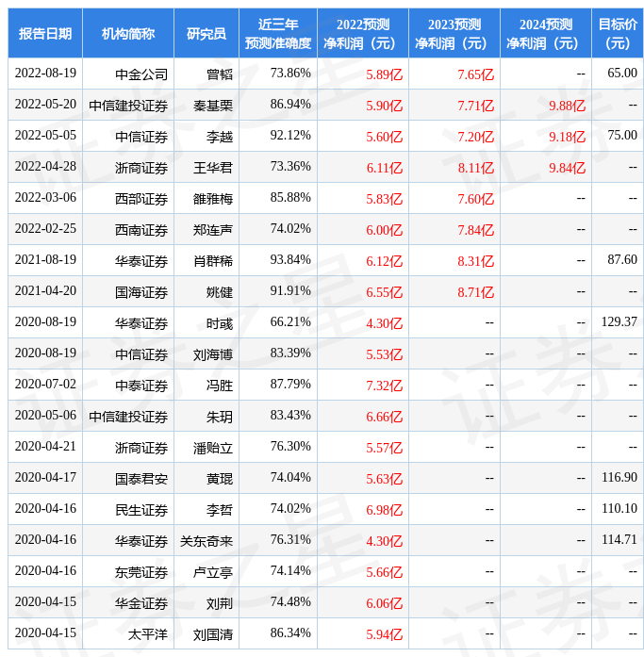Screen dimensions: 644x657
Task: Click accuracy value 73.86%
Action: (x=290, y=73)
